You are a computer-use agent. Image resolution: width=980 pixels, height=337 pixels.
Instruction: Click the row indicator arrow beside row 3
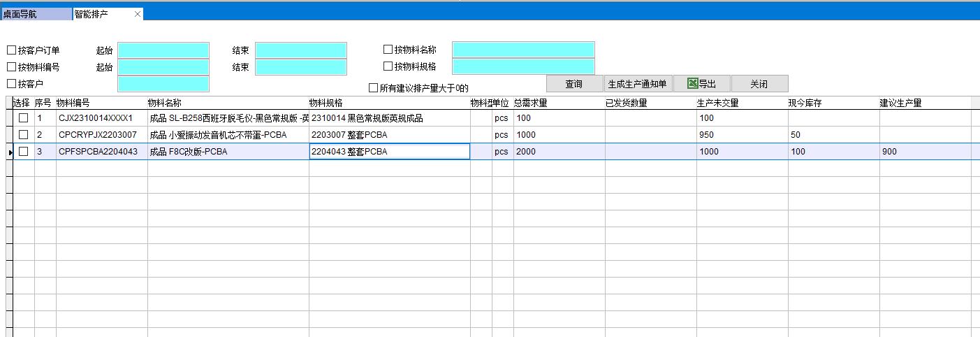(x=10, y=152)
